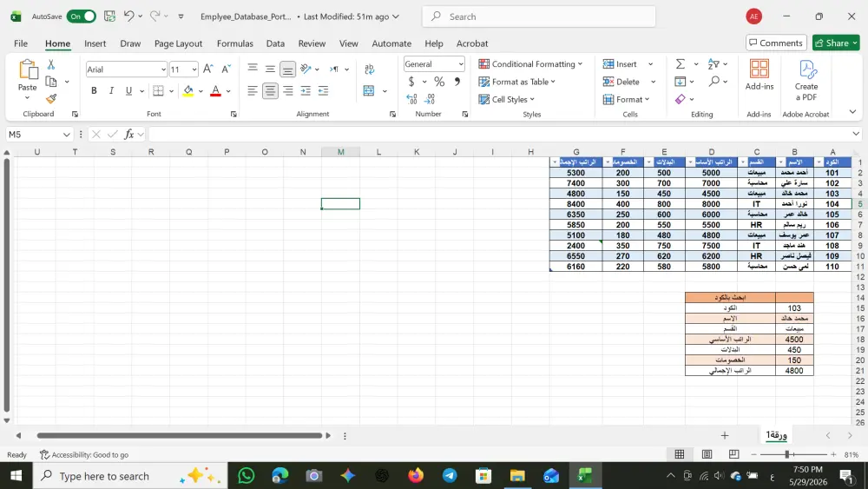This screenshot has height=489, width=868.
Task: Click the Paste clipboard icon
Action: click(x=27, y=69)
